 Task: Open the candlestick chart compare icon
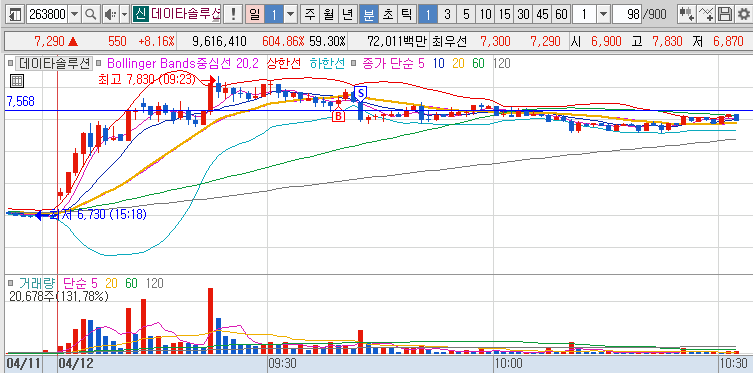pos(686,14)
